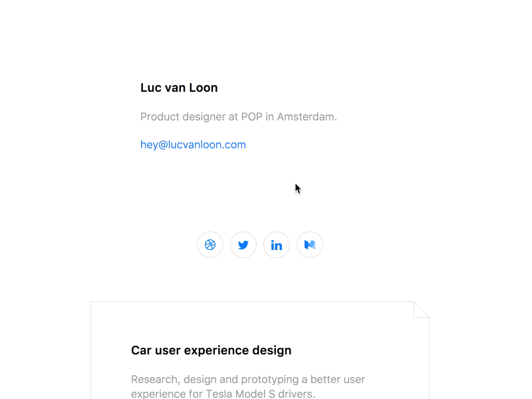Click the hey@lucvanloon.com email link
This screenshot has height=399, width=532.
click(193, 144)
